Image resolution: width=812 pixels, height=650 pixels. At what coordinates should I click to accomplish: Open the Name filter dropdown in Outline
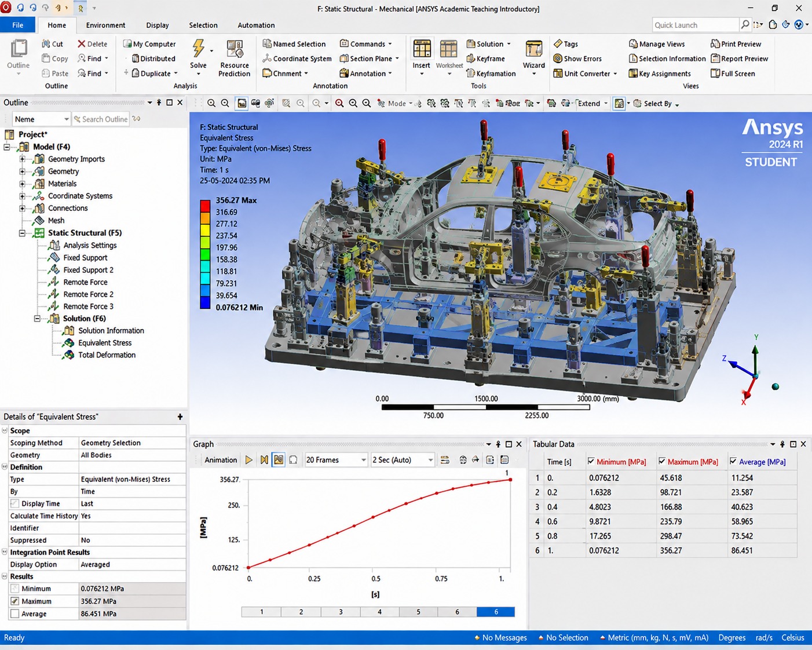tap(41, 119)
